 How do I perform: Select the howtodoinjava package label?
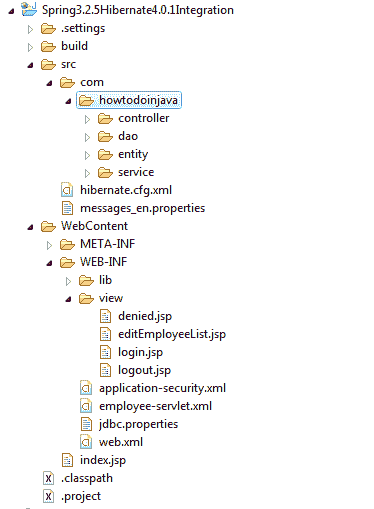(138, 100)
